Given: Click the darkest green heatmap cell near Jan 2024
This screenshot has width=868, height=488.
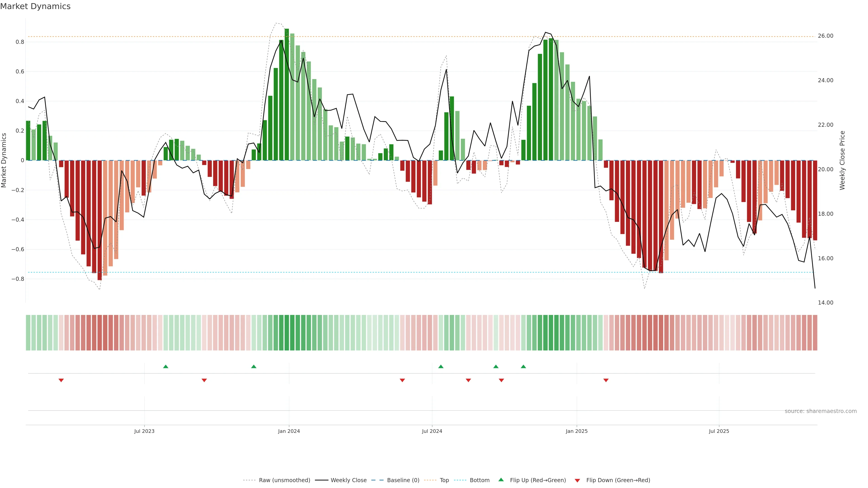Looking at the screenshot, I should [287, 332].
